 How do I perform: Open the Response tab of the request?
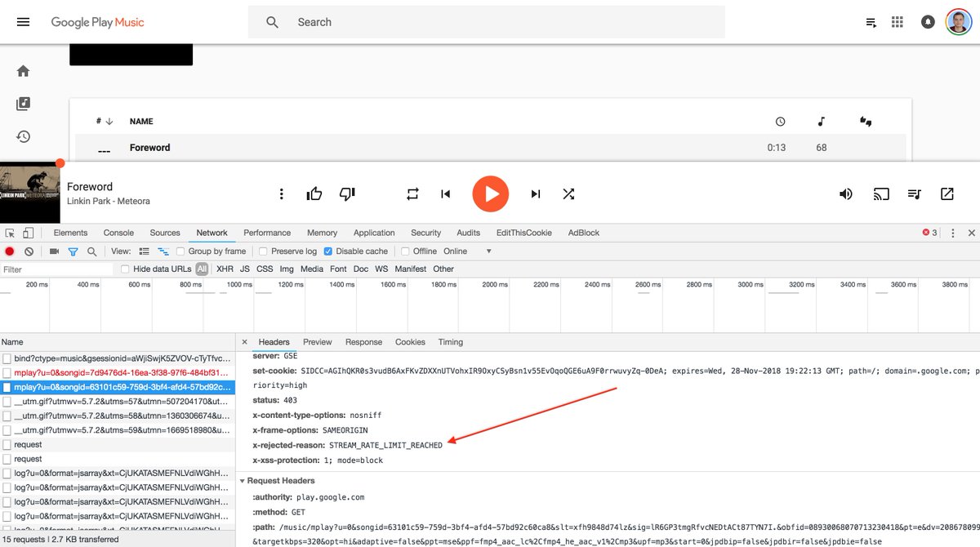tap(363, 342)
